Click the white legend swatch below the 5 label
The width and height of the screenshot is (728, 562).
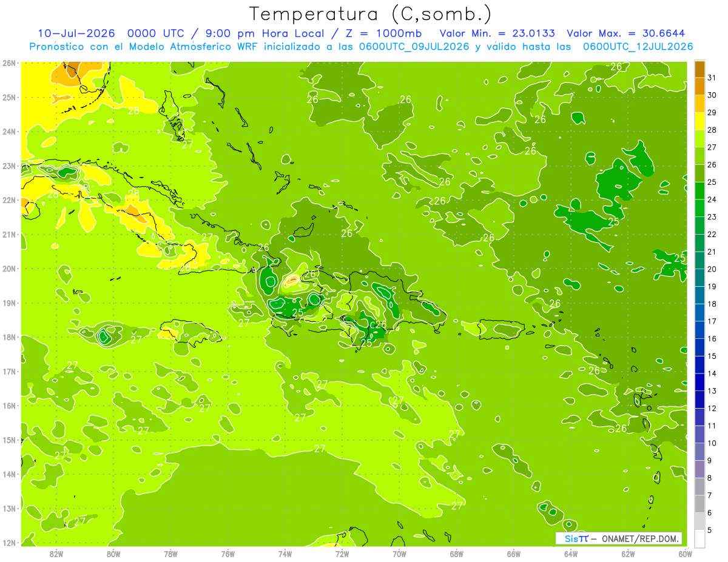[700, 538]
